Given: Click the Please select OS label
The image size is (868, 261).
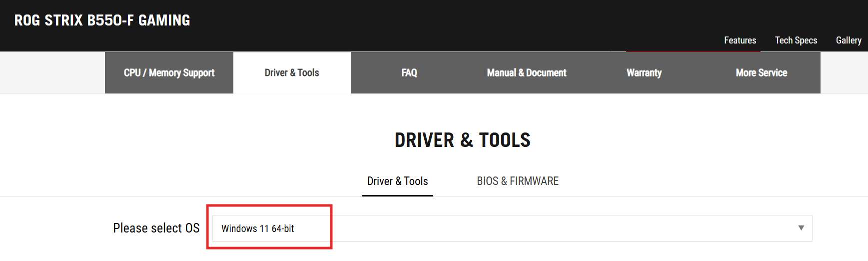Looking at the screenshot, I should pos(156,228).
